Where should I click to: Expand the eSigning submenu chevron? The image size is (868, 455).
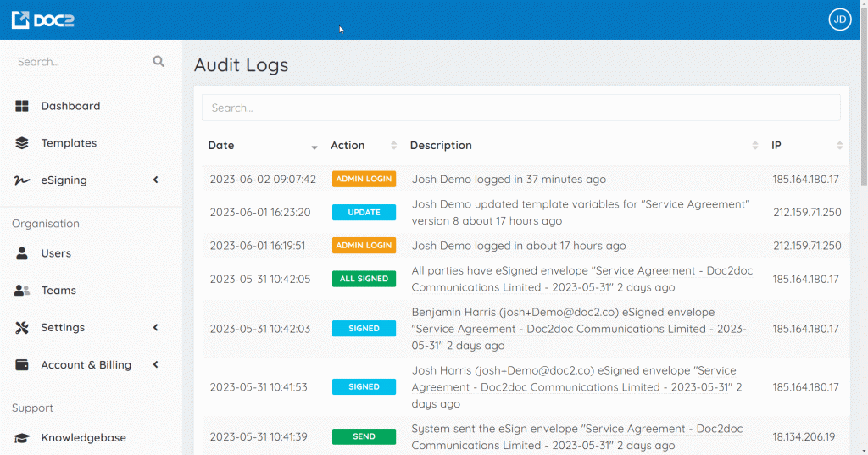click(156, 180)
